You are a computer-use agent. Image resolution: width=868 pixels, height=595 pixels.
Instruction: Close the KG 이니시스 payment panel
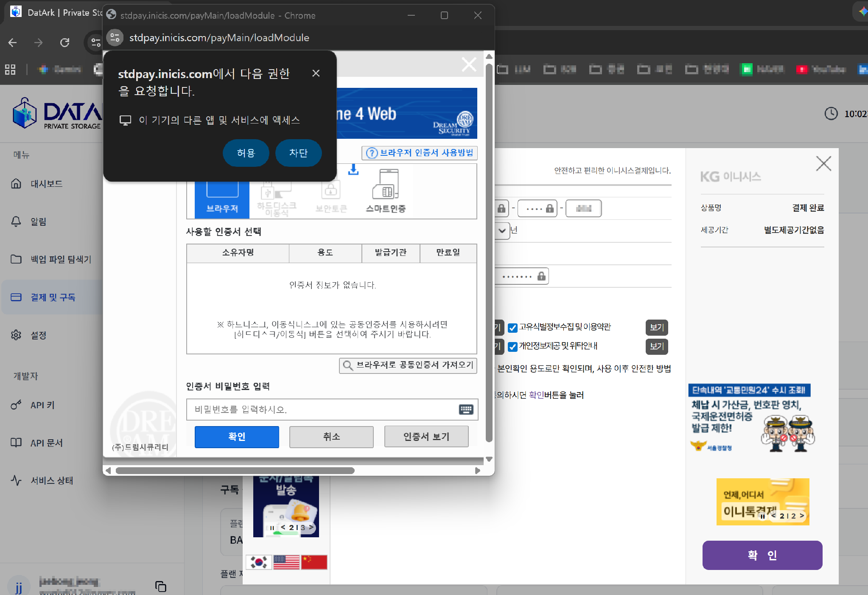click(x=823, y=163)
